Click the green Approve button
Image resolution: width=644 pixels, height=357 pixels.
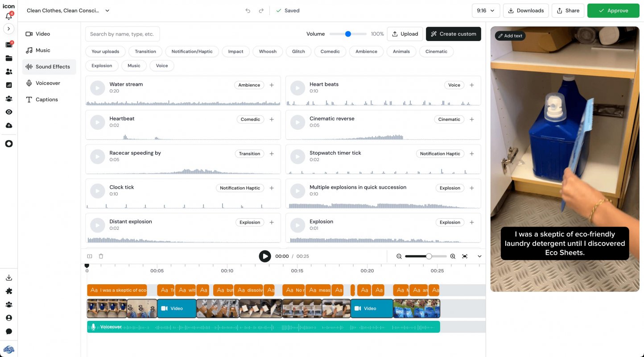pyautogui.click(x=613, y=11)
